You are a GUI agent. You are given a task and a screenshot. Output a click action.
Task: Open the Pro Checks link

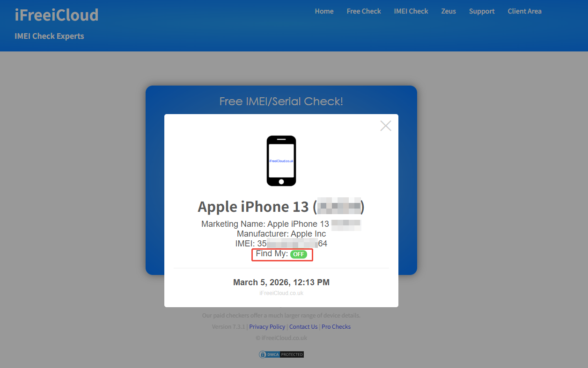coord(336,326)
